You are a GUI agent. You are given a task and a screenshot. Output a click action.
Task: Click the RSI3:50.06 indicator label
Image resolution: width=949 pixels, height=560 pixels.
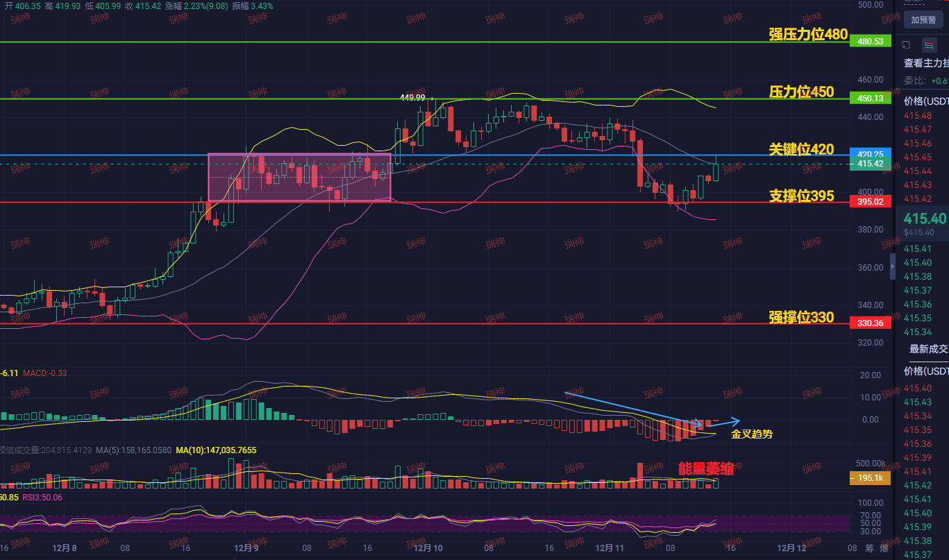point(42,498)
